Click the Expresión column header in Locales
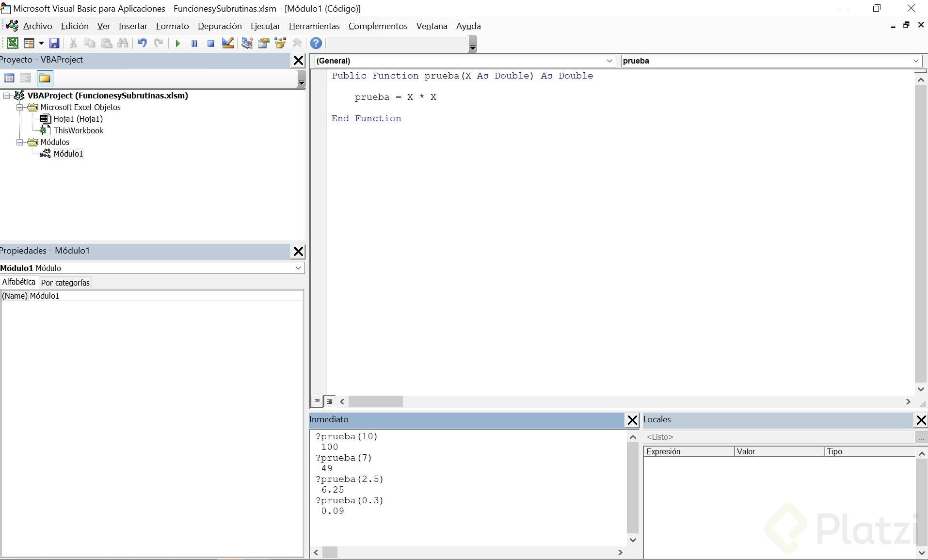Screen dimensions: 928x560 [689, 451]
